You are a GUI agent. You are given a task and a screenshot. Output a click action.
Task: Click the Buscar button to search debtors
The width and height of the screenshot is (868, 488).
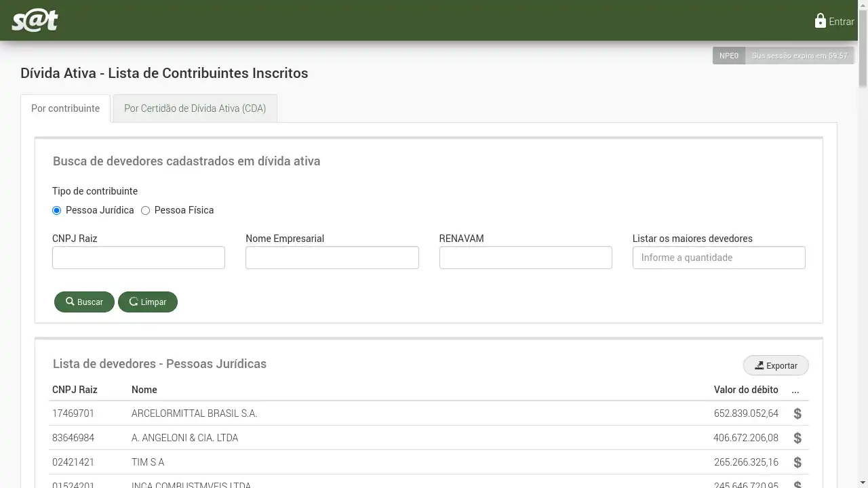tap(84, 302)
